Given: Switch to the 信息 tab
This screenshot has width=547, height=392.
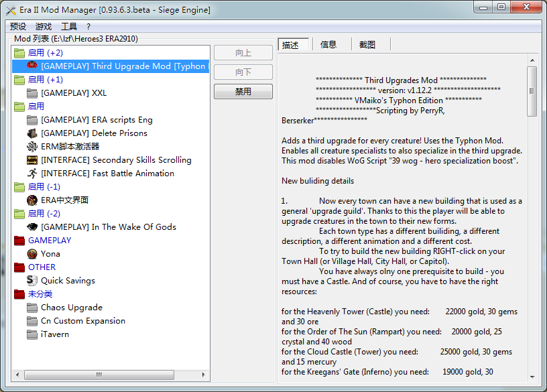Looking at the screenshot, I should click(328, 45).
